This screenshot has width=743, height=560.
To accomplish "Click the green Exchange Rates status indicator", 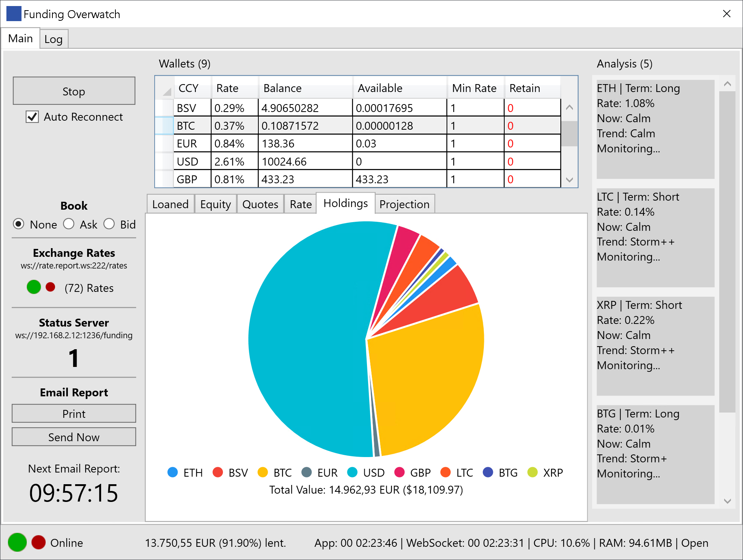I will tap(34, 287).
